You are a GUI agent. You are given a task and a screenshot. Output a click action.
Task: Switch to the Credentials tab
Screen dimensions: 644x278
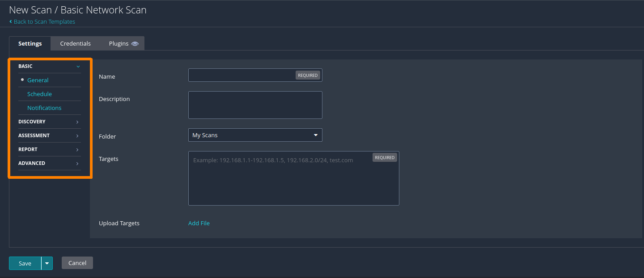[75, 43]
